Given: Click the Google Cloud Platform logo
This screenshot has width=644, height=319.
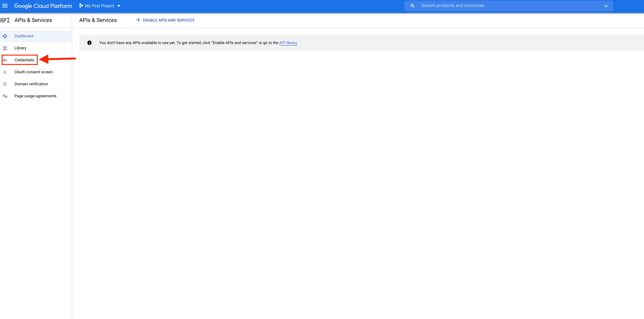Looking at the screenshot, I should (43, 6).
